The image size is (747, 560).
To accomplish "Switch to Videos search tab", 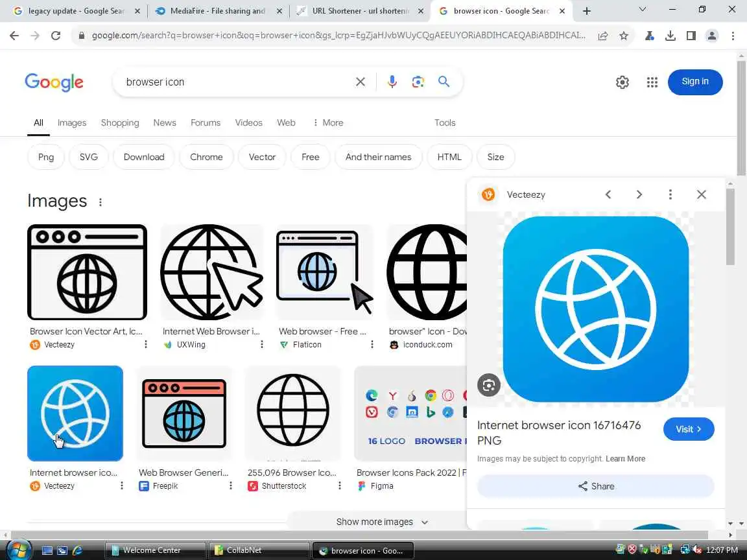I will 249,123.
